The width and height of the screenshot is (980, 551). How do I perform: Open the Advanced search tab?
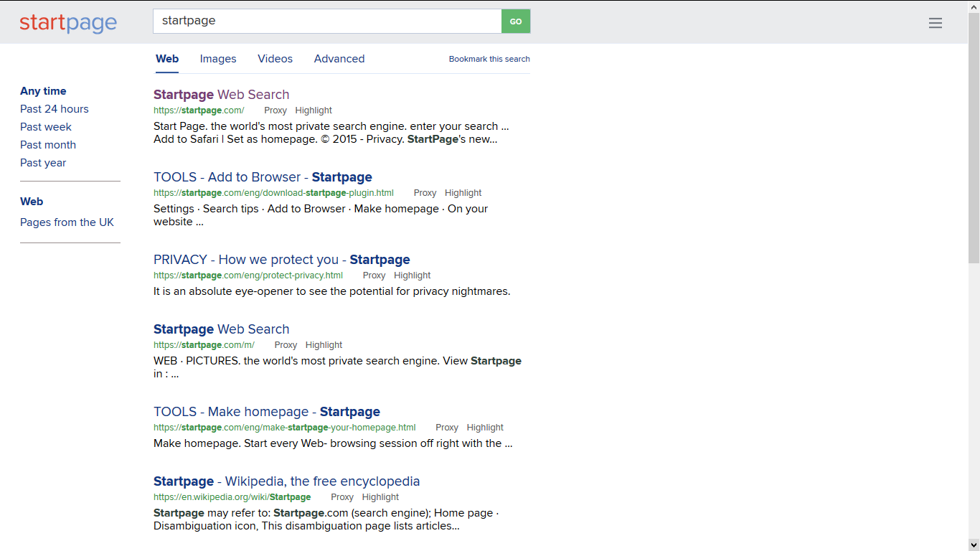click(339, 59)
